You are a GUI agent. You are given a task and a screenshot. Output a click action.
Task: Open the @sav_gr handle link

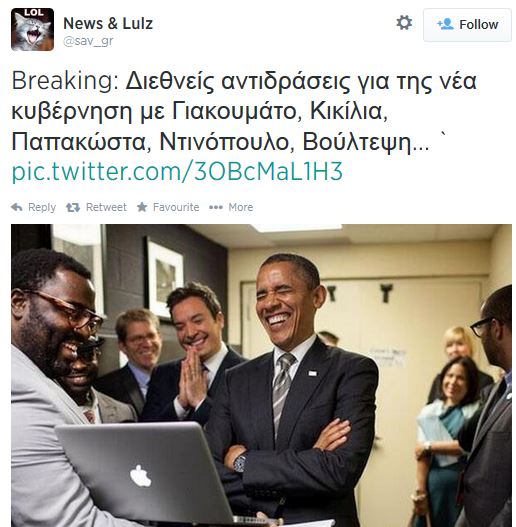[88, 41]
